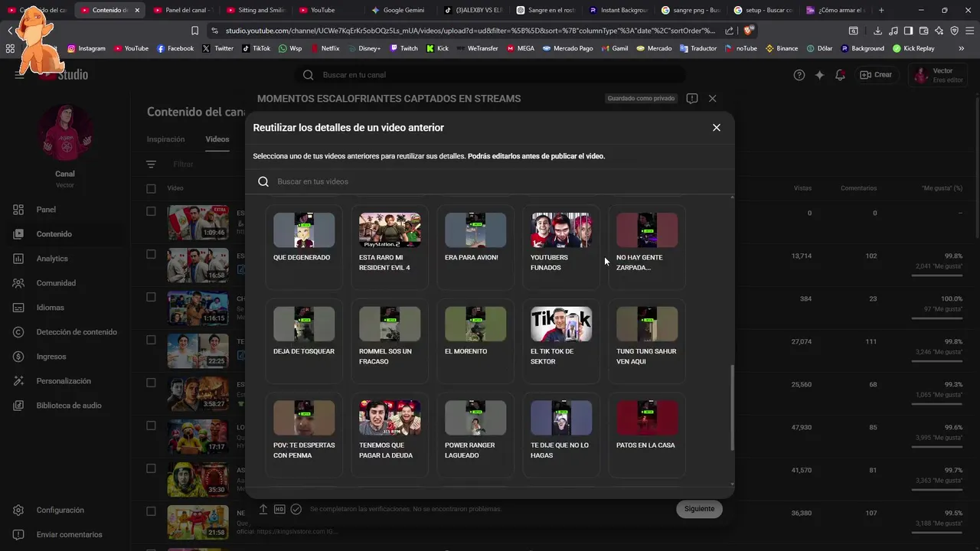Check the box for the 17:17 video row

[151, 425]
